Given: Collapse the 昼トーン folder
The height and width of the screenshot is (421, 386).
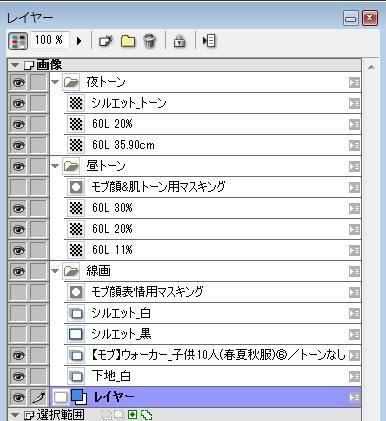Looking at the screenshot, I should pos(55,166).
